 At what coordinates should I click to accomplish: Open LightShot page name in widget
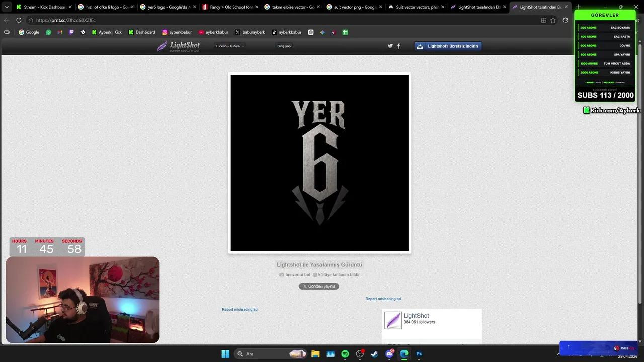[x=416, y=316]
